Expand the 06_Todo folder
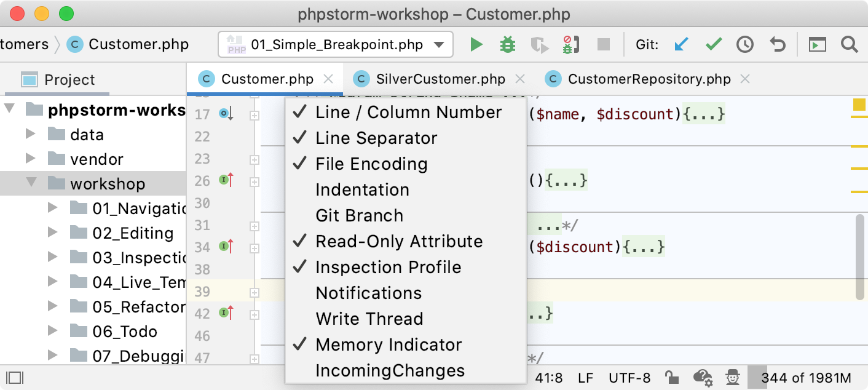868x390 pixels. coord(52,331)
